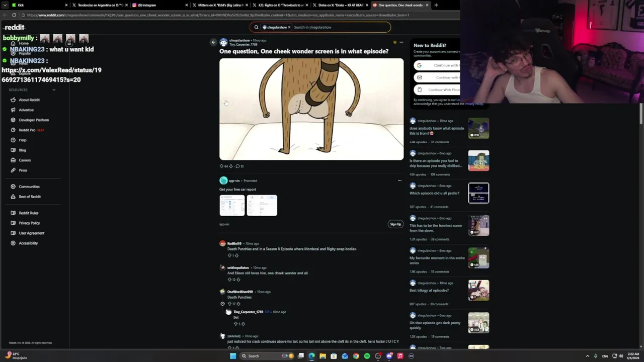Upvote Tiny_Carpenter_1769's Bet reply
Image resolution: width=644 pixels, height=362 pixels.
(x=235, y=324)
